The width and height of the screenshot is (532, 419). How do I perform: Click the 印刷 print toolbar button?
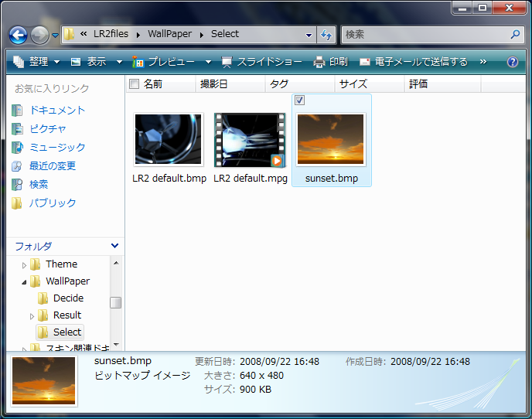[330, 62]
